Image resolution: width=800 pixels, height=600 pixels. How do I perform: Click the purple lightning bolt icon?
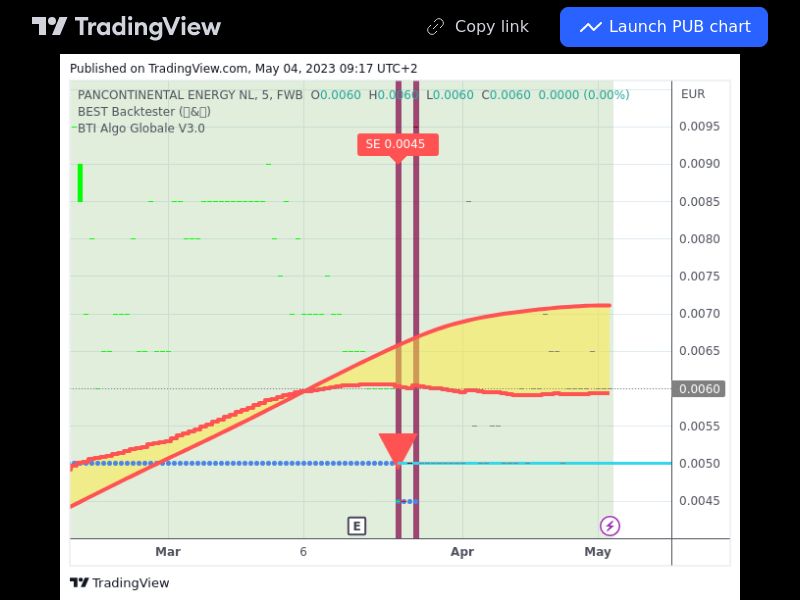coord(610,526)
